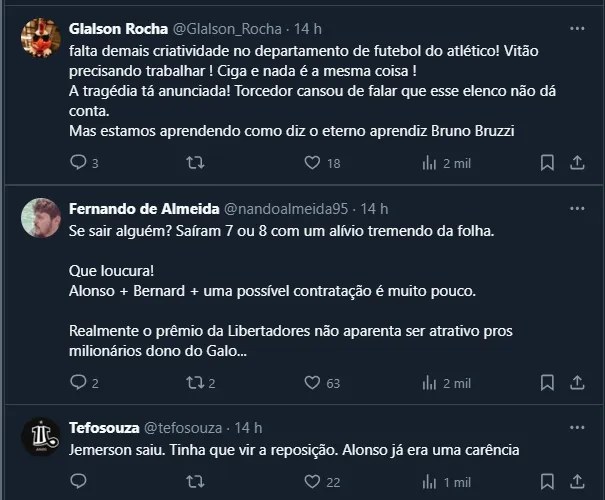View analytics for Fernando de Almeida's tweet
Screen dimensions: 605x500
tap(430, 382)
